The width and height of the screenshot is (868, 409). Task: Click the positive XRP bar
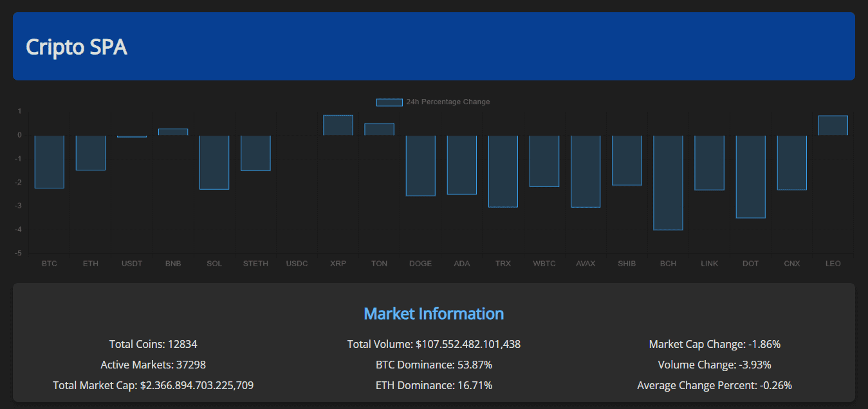tap(338, 125)
